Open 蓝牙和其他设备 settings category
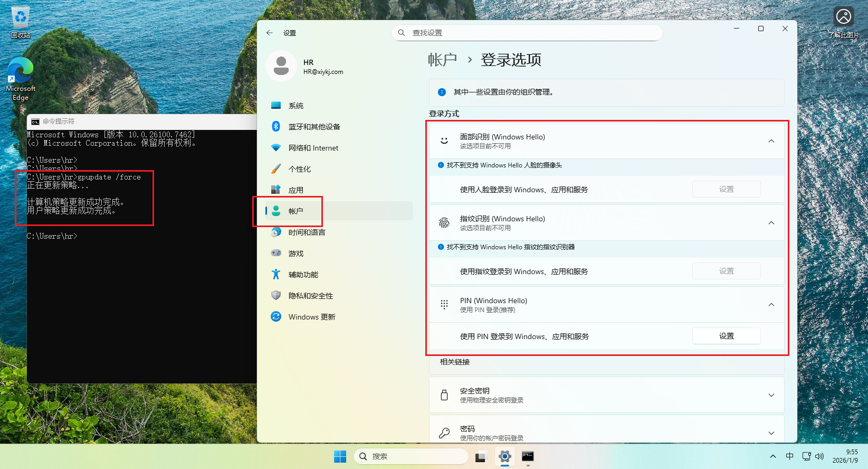This screenshot has width=868, height=469. (x=338, y=127)
